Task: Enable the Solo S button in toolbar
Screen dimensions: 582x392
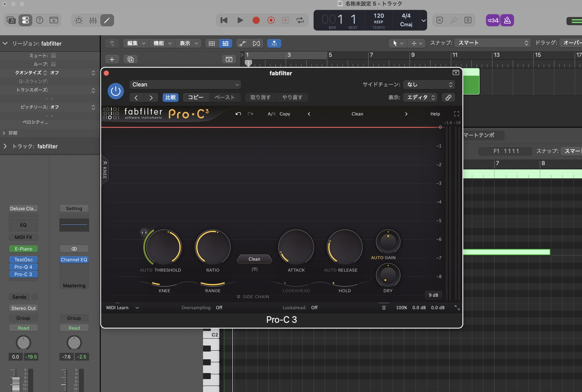Action: click(x=468, y=20)
